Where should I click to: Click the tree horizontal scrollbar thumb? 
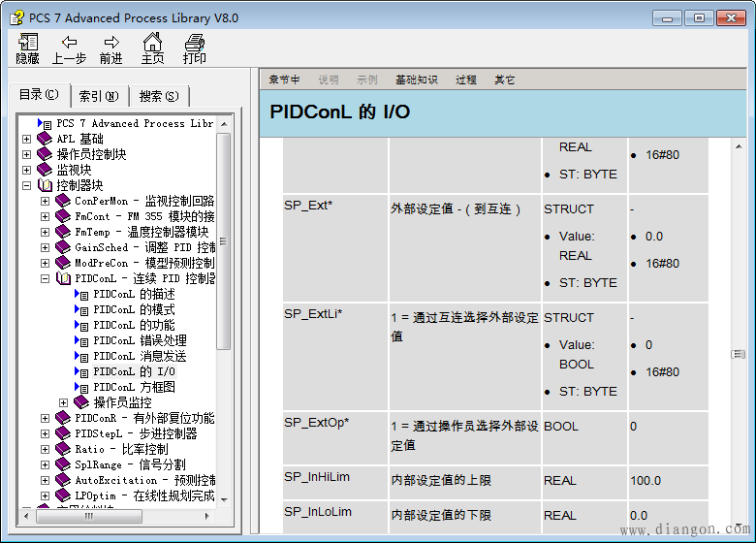(89, 516)
